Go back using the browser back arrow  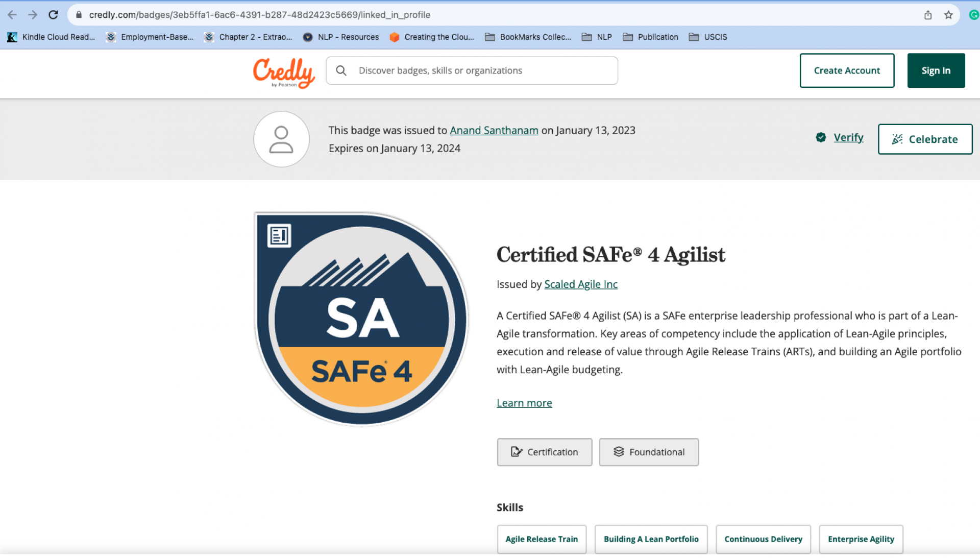coord(12,15)
